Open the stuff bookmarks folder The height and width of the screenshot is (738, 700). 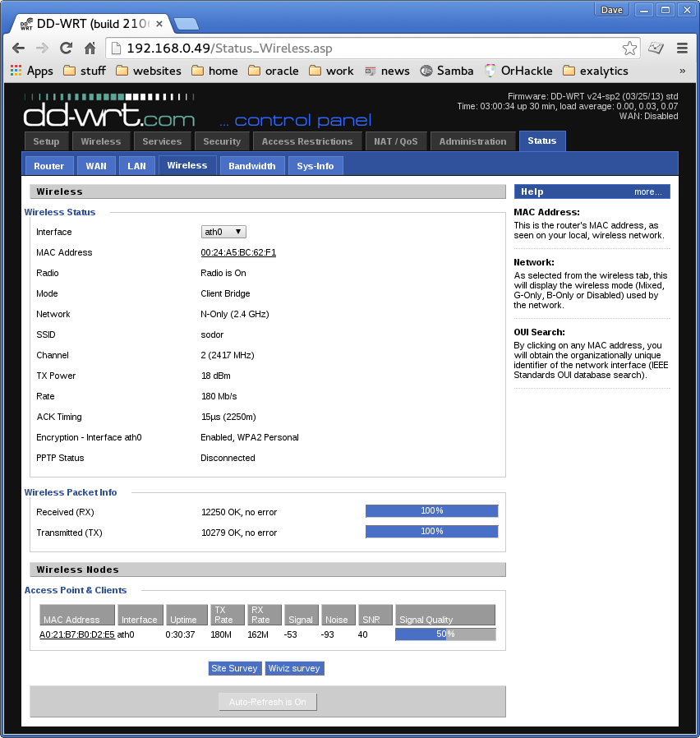[85, 71]
